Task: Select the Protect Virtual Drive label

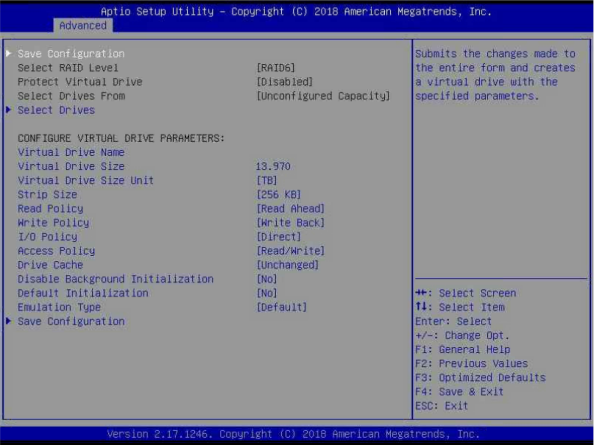Action: coord(80,82)
